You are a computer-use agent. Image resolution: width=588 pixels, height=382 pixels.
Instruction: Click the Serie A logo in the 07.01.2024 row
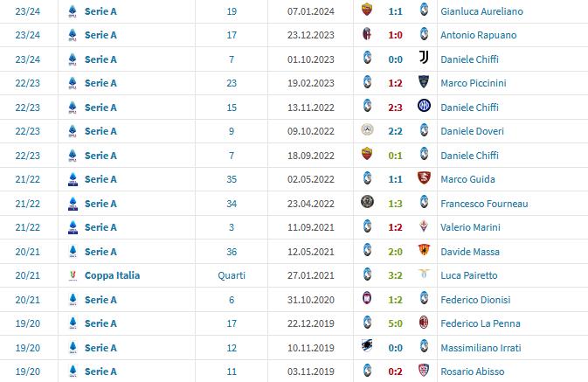pos(73,11)
